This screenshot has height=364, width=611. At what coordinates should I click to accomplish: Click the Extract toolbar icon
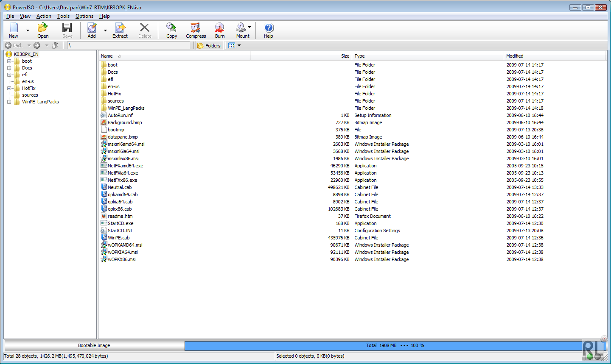point(120,28)
